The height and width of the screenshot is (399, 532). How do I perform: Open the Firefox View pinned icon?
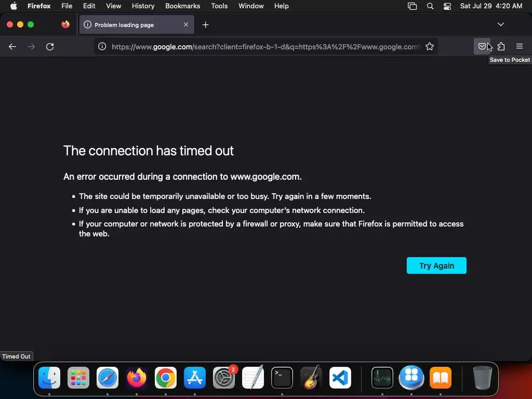point(65,24)
